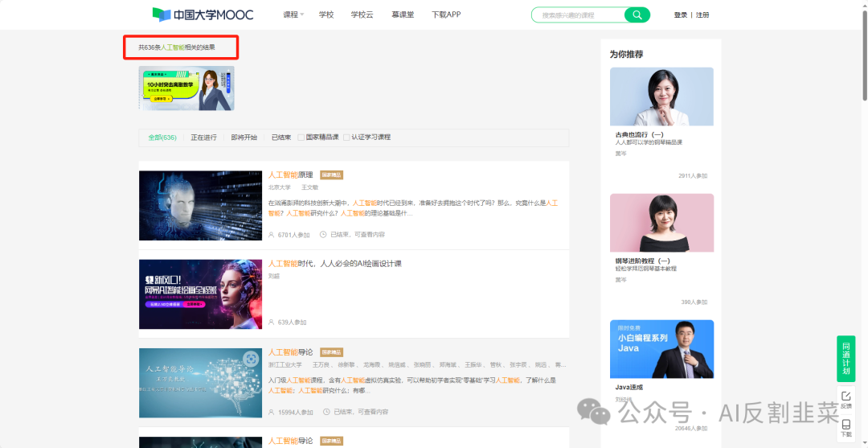Image resolution: width=868 pixels, height=448 pixels.
Task: Click the 人工智能导论 teal thumbnail
Action: pos(200,383)
